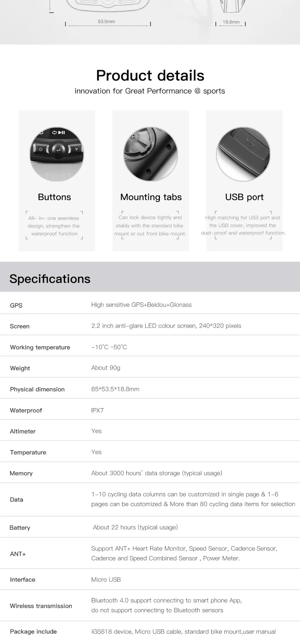300x644 pixels.
Task: Click the "About 22 hours" battery value
Action: (135, 527)
